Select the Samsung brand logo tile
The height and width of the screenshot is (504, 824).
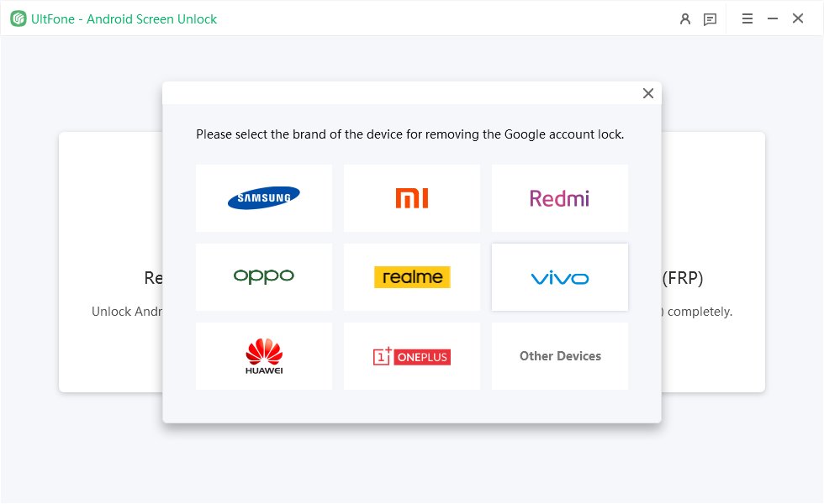click(x=264, y=197)
